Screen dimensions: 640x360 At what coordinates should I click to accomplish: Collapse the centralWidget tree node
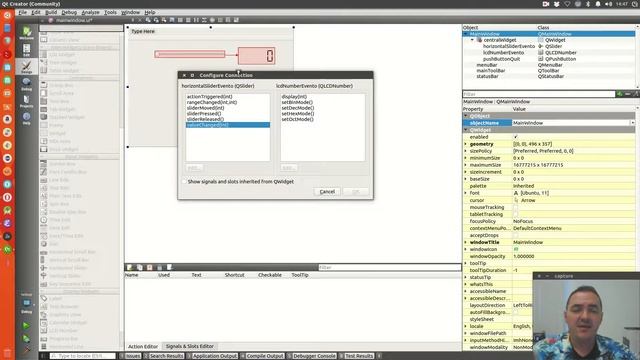[x=473, y=40]
